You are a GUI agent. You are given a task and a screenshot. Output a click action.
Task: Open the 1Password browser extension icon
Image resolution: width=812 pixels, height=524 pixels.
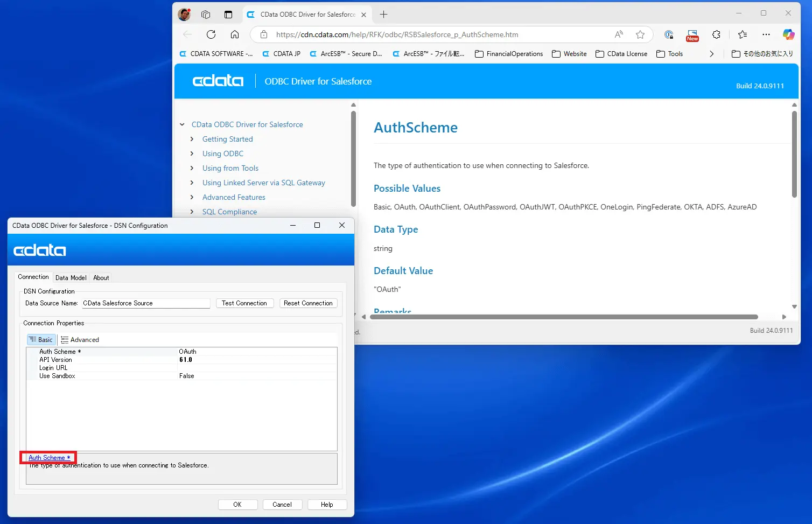coord(669,34)
